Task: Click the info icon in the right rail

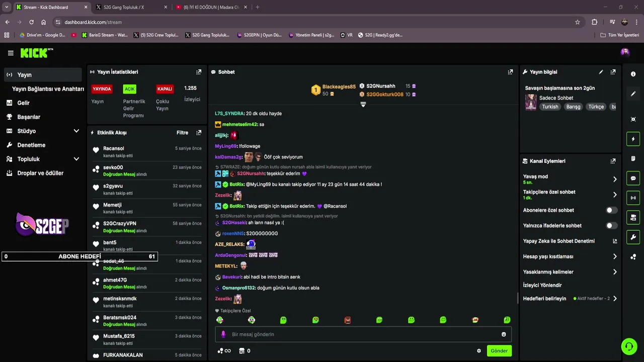Action: coord(633,74)
